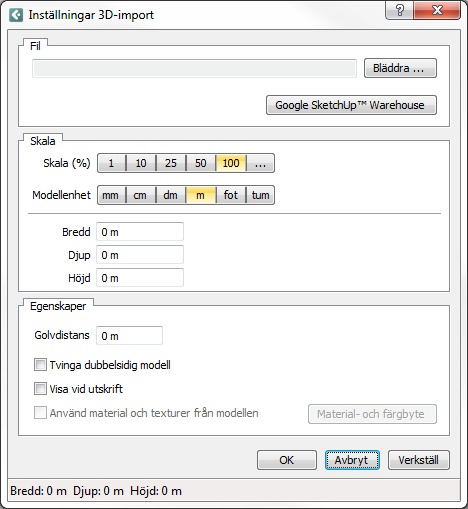Viewport: 468px width, 509px height.
Task: Set model unit to fot
Action: 231,195
